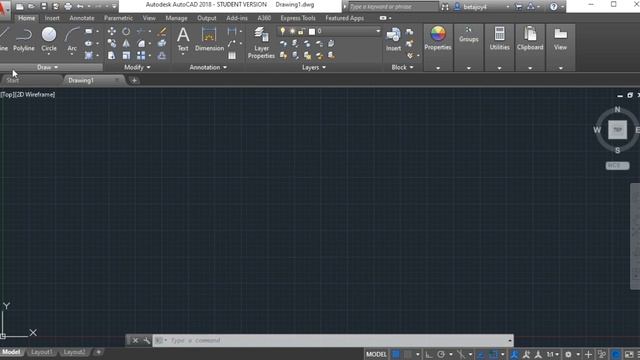Viewport: 640px width, 360px height.
Task: Click the Customization wrench in command line
Action: click(x=147, y=340)
